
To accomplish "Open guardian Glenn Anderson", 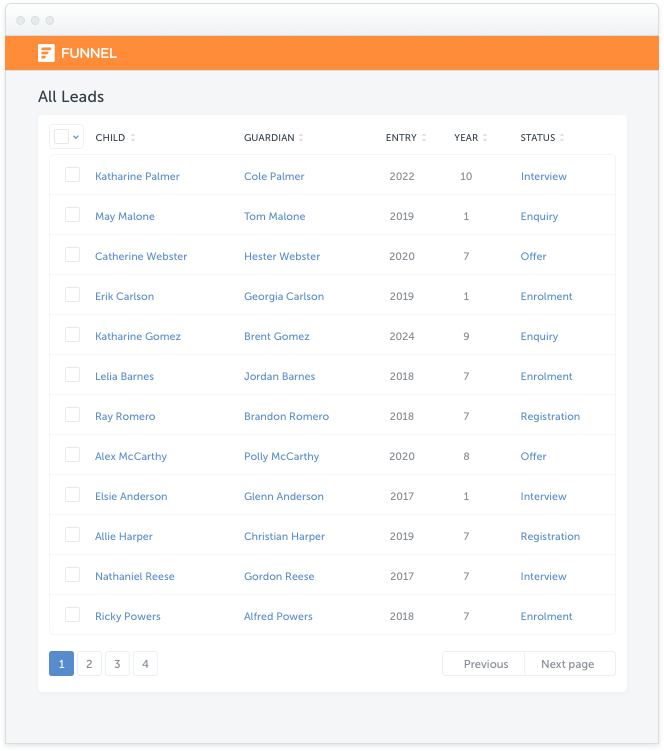I will coord(284,496).
